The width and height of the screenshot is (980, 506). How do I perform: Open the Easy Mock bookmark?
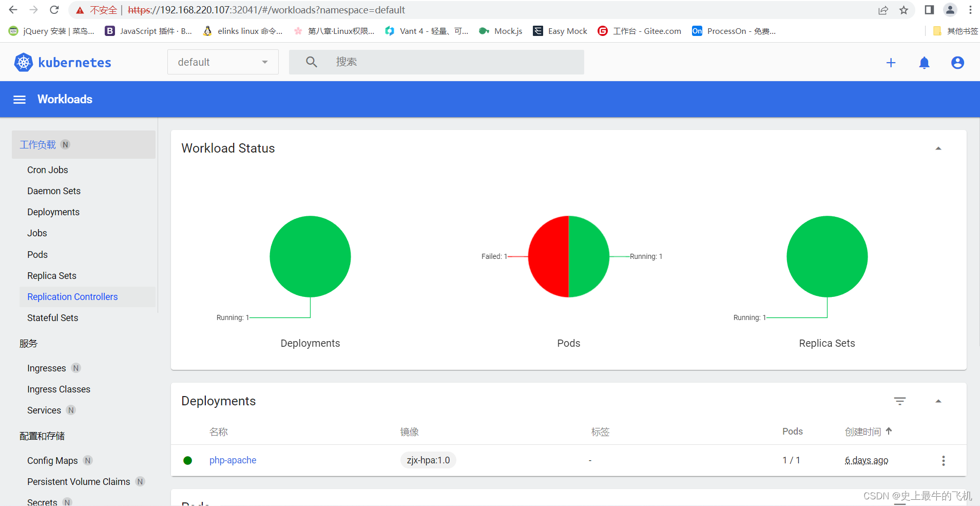tap(560, 31)
